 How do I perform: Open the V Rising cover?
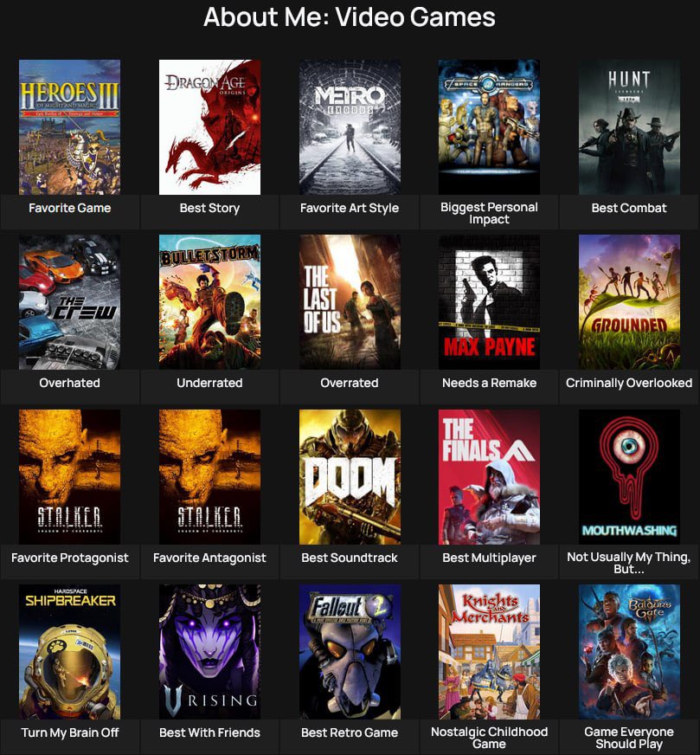pos(209,652)
